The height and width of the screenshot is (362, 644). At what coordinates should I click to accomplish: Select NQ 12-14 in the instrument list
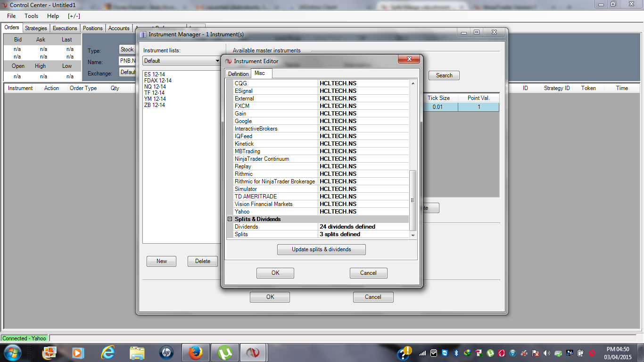(x=155, y=87)
